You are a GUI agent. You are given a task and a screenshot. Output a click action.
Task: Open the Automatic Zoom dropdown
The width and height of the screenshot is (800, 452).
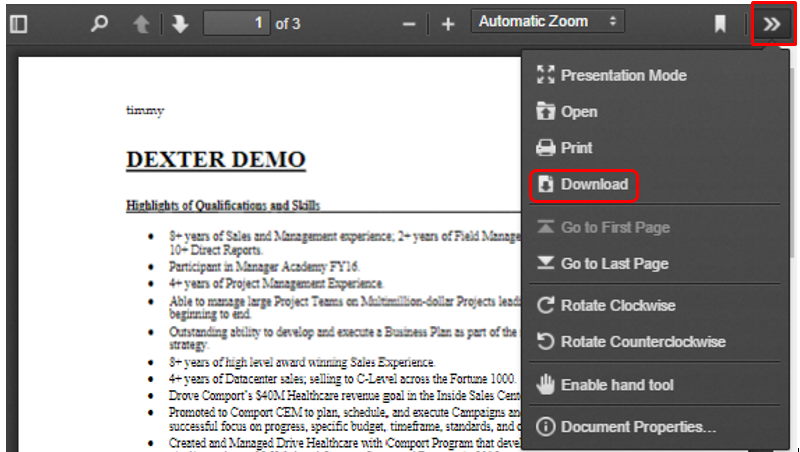pos(547,22)
